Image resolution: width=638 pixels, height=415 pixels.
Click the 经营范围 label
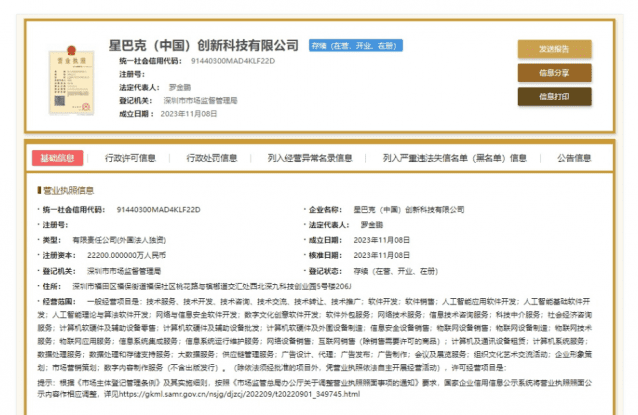pyautogui.click(x=59, y=301)
